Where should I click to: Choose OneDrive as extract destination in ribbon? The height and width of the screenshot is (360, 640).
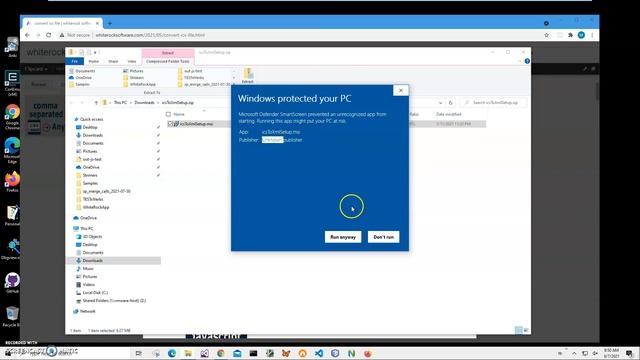81,78
